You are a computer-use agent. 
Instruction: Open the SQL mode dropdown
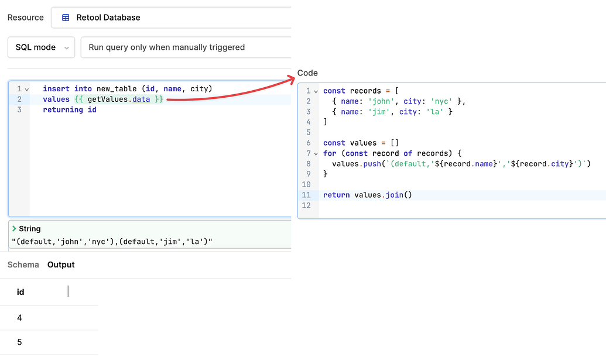[x=41, y=47]
